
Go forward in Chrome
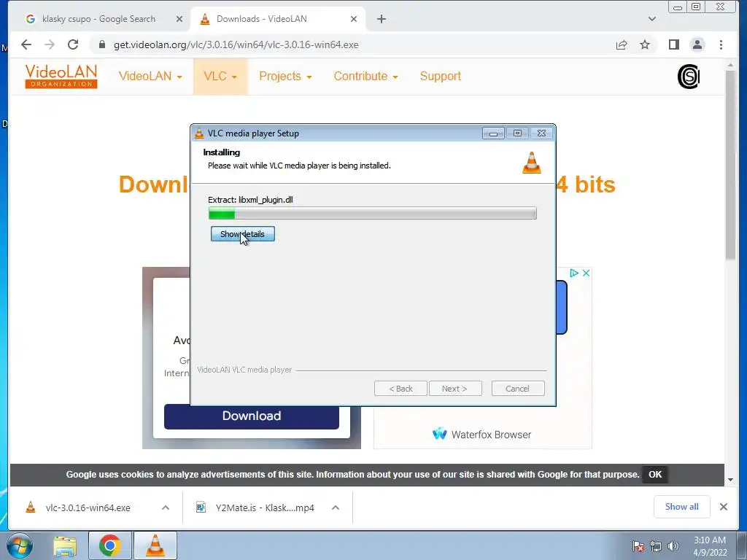[x=50, y=44]
